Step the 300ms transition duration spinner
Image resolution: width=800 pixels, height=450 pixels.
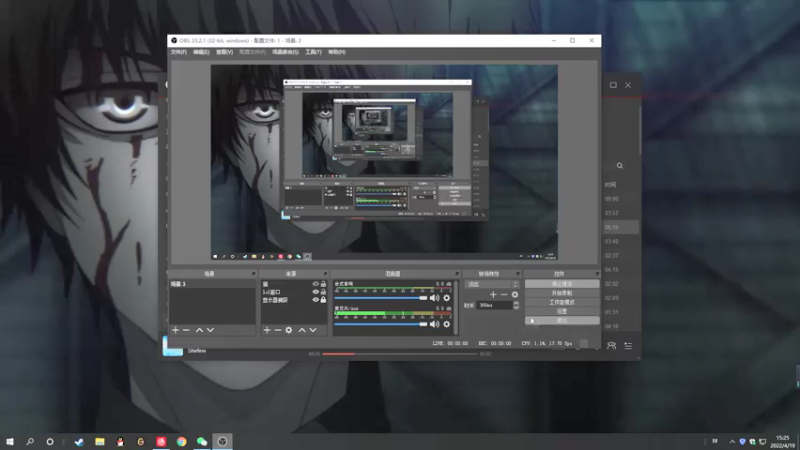(x=516, y=305)
